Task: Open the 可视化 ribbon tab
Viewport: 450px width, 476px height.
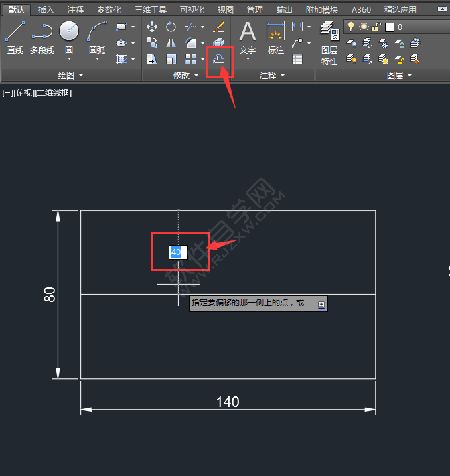Action: (x=192, y=10)
